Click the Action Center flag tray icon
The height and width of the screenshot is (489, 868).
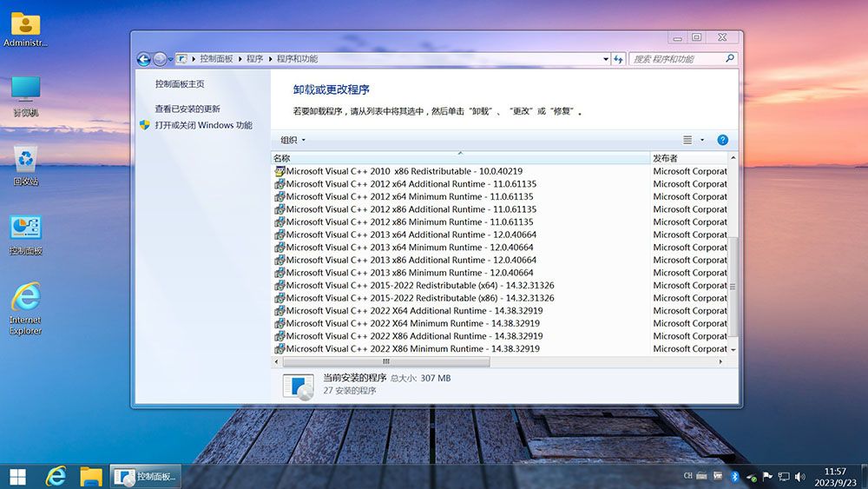click(x=767, y=476)
